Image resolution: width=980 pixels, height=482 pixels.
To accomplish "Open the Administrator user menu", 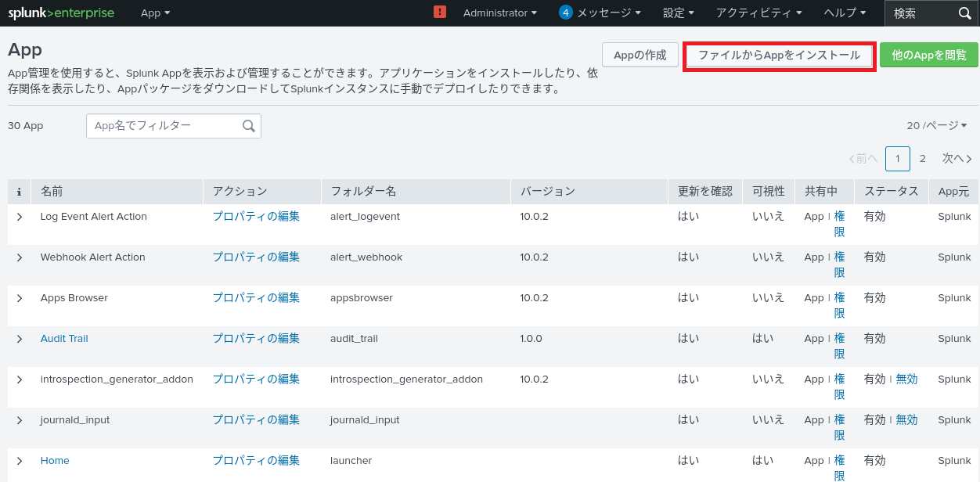I will 499,13.
